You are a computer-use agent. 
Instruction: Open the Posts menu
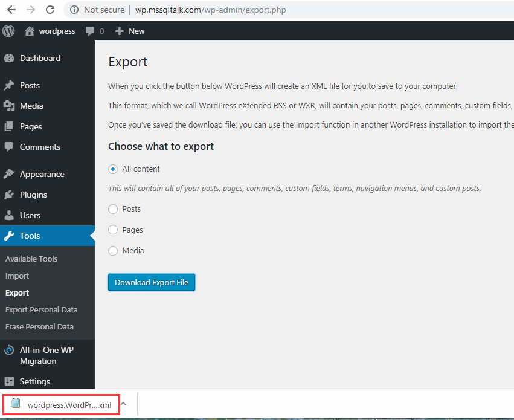(30, 86)
